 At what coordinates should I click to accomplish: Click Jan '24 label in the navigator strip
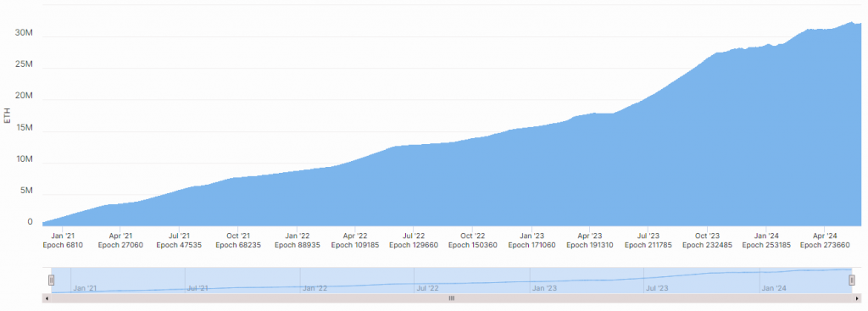[774, 288]
